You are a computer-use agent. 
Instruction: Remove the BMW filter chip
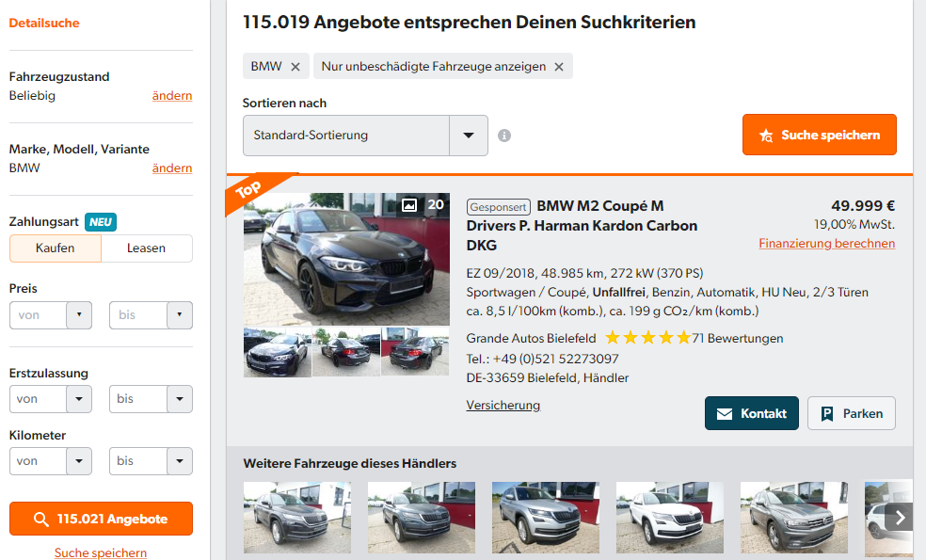[295, 67]
